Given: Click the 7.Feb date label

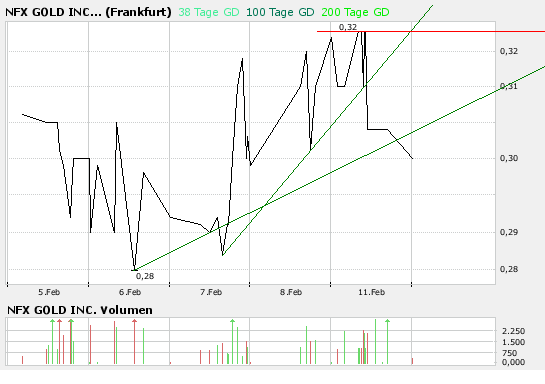Looking at the screenshot, I should (211, 292).
